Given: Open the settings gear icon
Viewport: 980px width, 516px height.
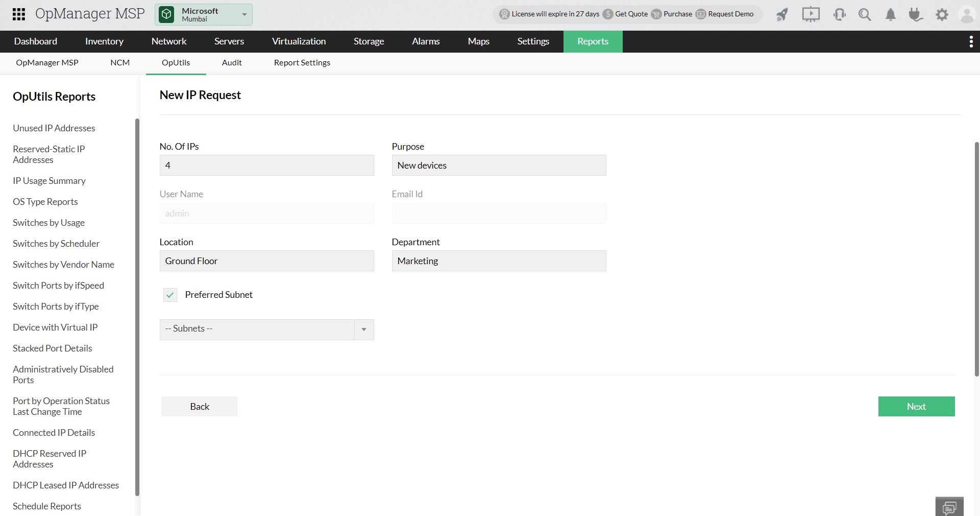Looking at the screenshot, I should pyautogui.click(x=942, y=14).
